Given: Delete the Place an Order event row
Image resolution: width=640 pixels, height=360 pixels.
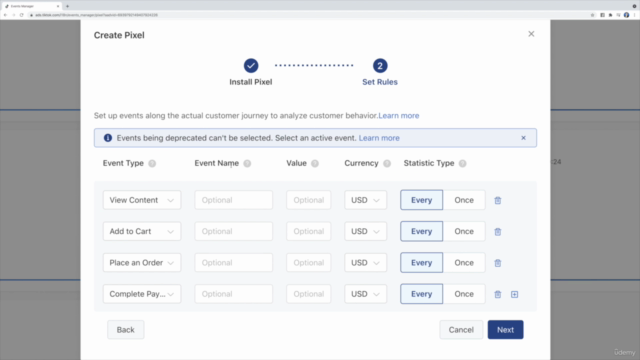Looking at the screenshot, I should point(498,263).
